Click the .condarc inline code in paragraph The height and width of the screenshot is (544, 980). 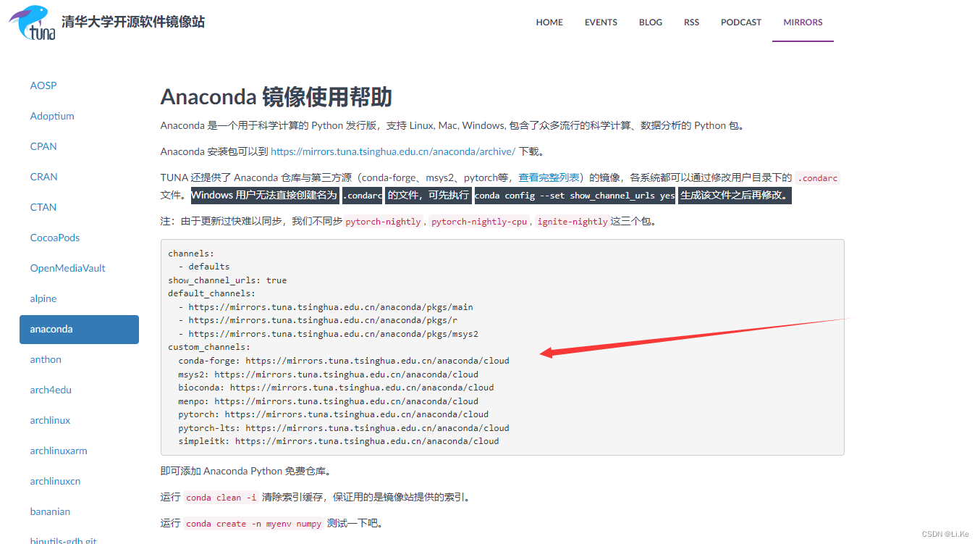pyautogui.click(x=818, y=178)
